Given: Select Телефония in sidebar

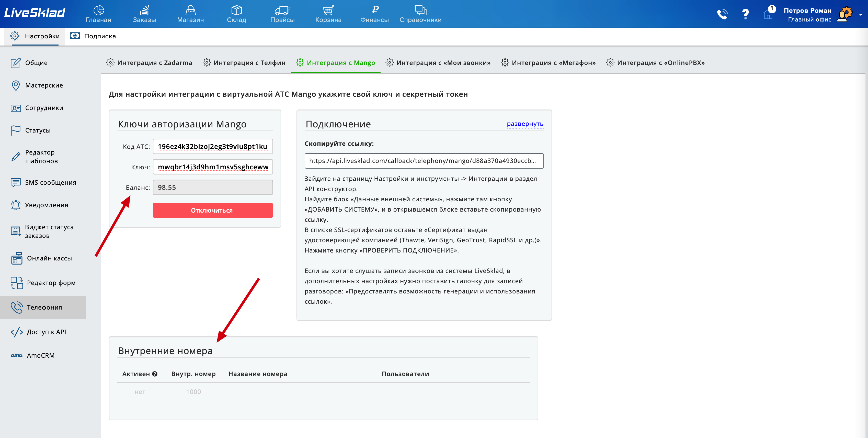Looking at the screenshot, I should [x=43, y=307].
